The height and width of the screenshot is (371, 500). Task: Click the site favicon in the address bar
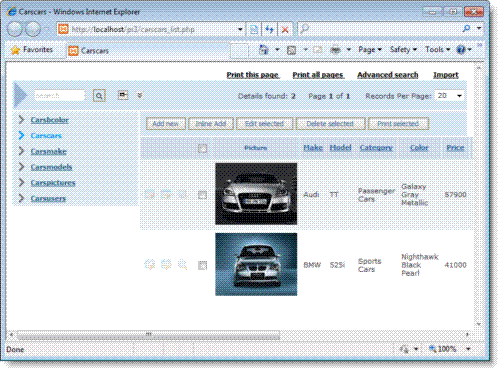(x=63, y=29)
